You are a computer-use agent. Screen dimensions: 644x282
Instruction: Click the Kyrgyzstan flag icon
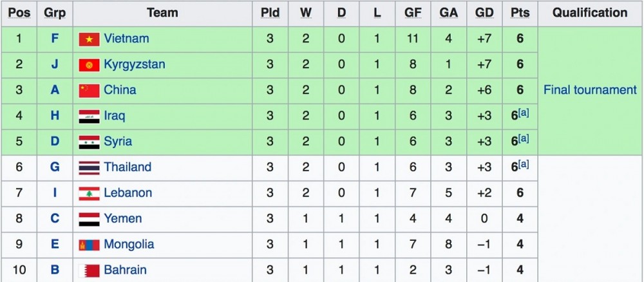pyautogui.click(x=89, y=65)
